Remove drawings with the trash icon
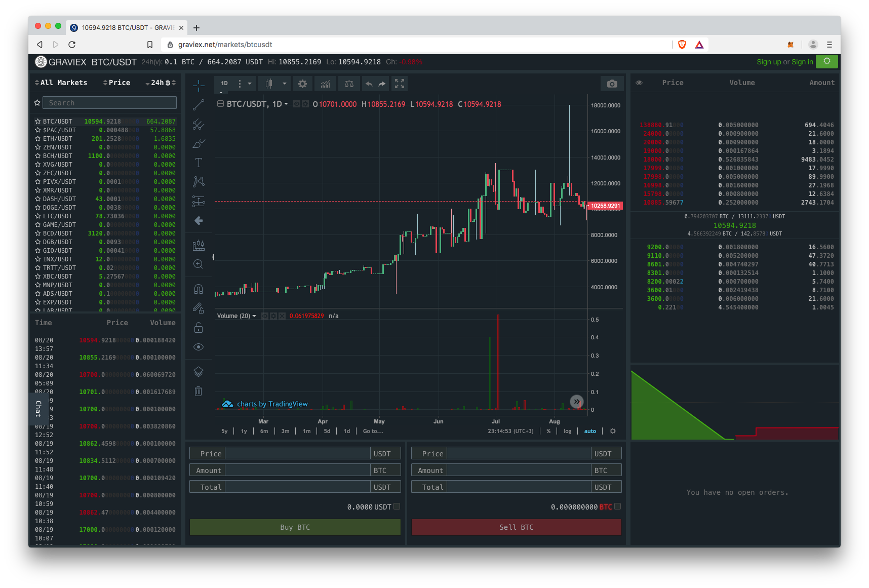This screenshot has height=588, width=869. [x=199, y=391]
